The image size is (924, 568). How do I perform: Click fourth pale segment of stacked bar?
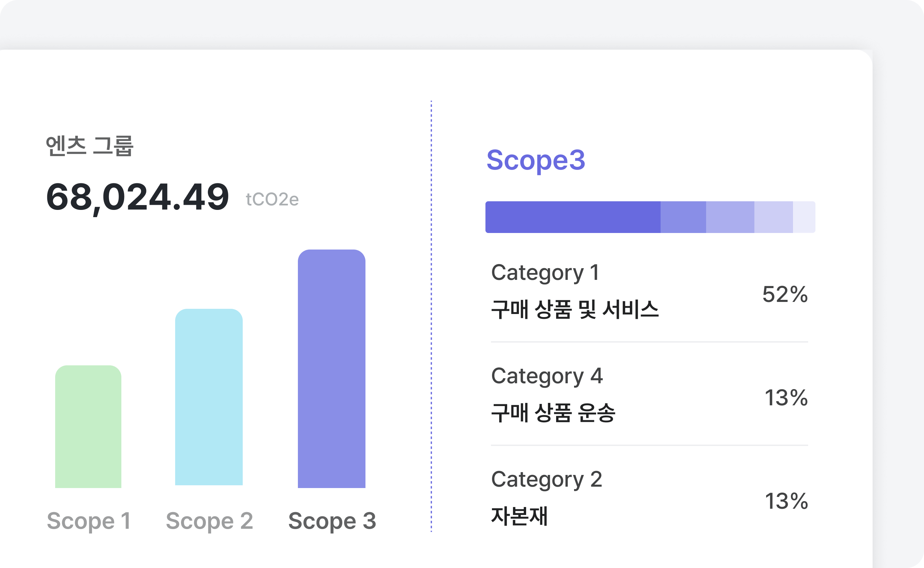click(x=773, y=217)
